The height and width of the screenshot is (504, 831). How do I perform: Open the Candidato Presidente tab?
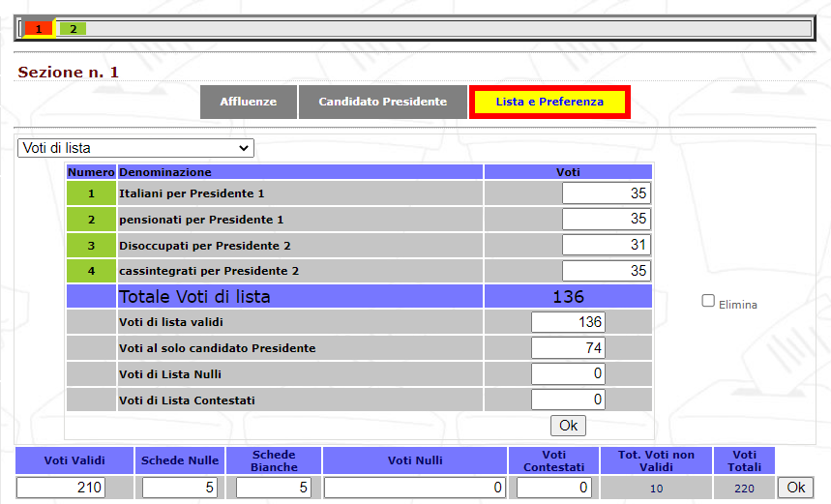pos(383,102)
